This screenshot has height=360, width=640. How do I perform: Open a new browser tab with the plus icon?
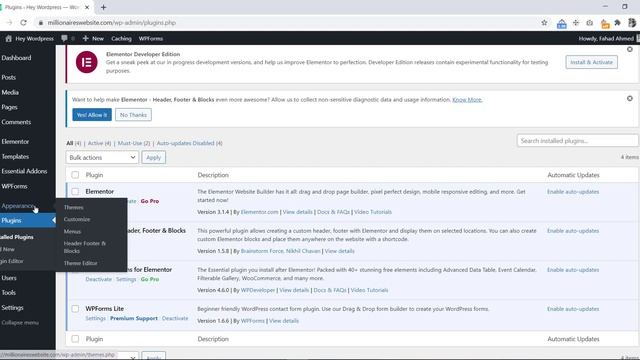pyautogui.click(x=103, y=7)
